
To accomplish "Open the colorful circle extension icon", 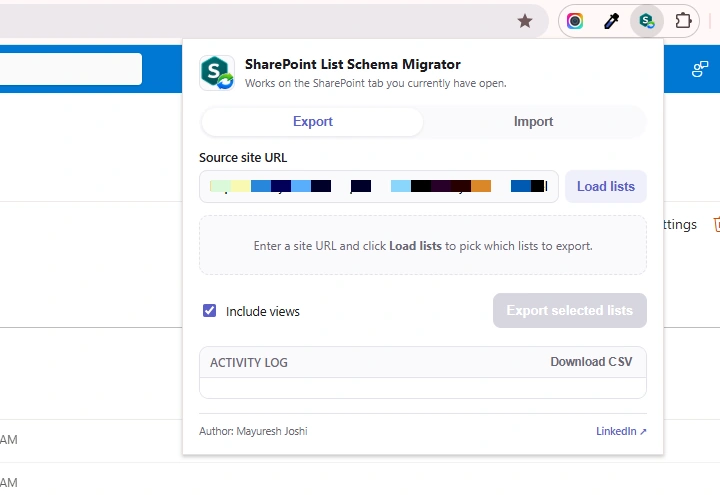I will [x=575, y=21].
